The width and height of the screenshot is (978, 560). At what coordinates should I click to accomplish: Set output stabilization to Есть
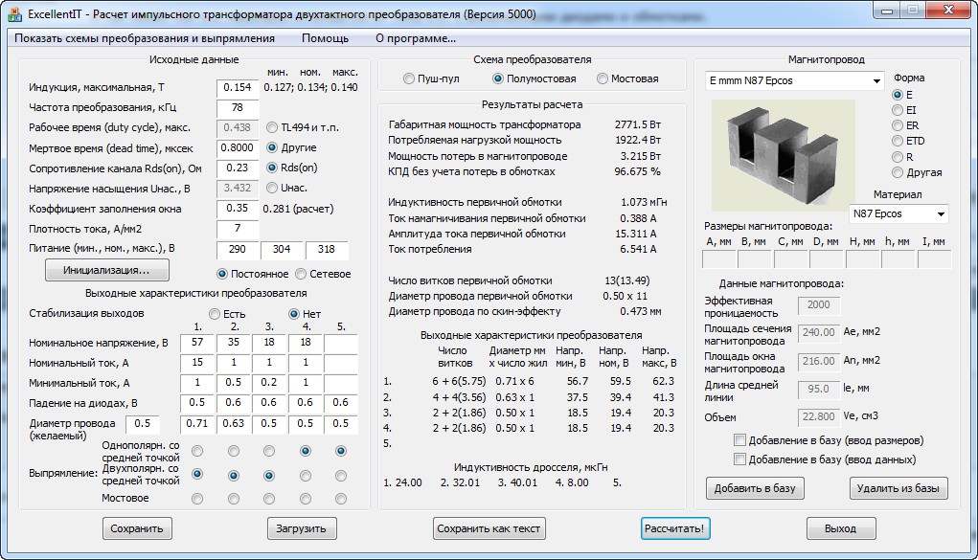[214, 314]
